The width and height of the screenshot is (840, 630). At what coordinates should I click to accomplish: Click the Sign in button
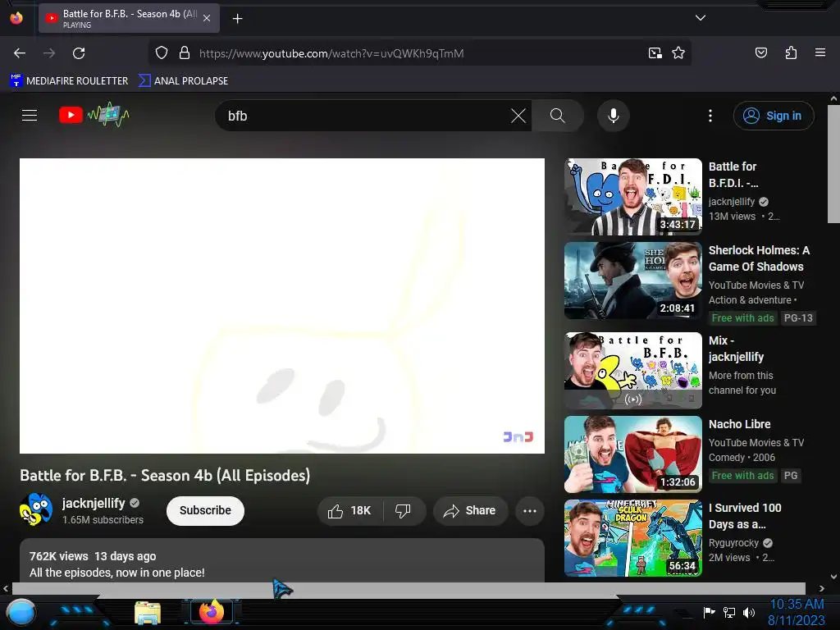pos(774,116)
